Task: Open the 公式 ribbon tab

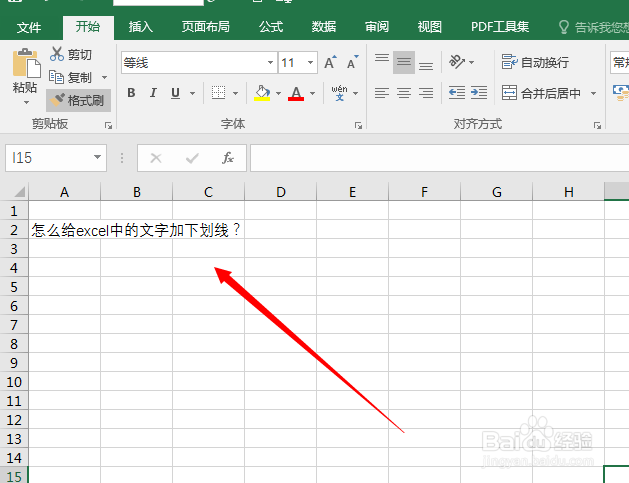Action: click(271, 27)
